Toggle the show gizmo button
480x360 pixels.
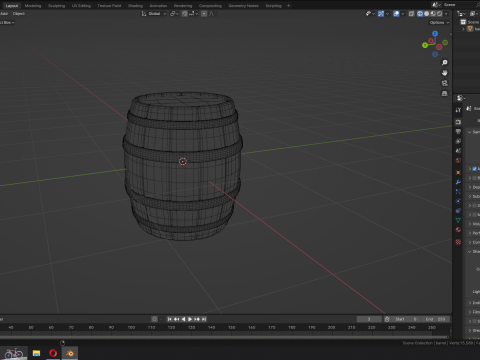(x=381, y=14)
